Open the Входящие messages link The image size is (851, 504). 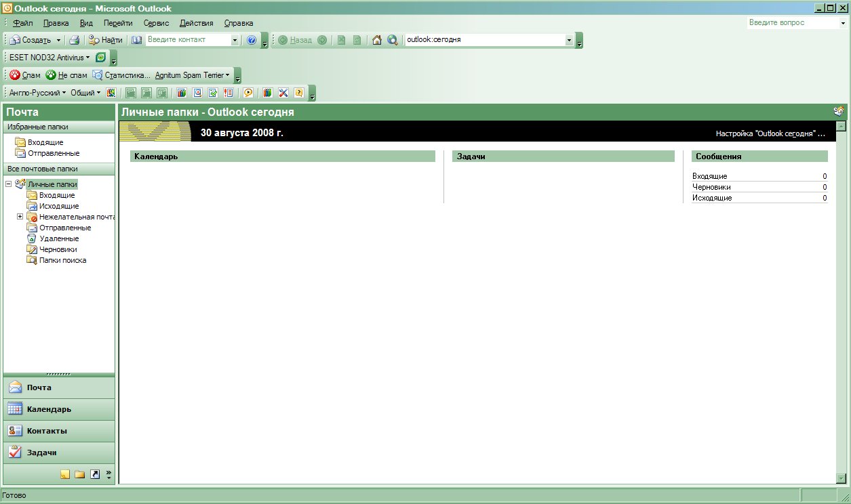point(709,176)
